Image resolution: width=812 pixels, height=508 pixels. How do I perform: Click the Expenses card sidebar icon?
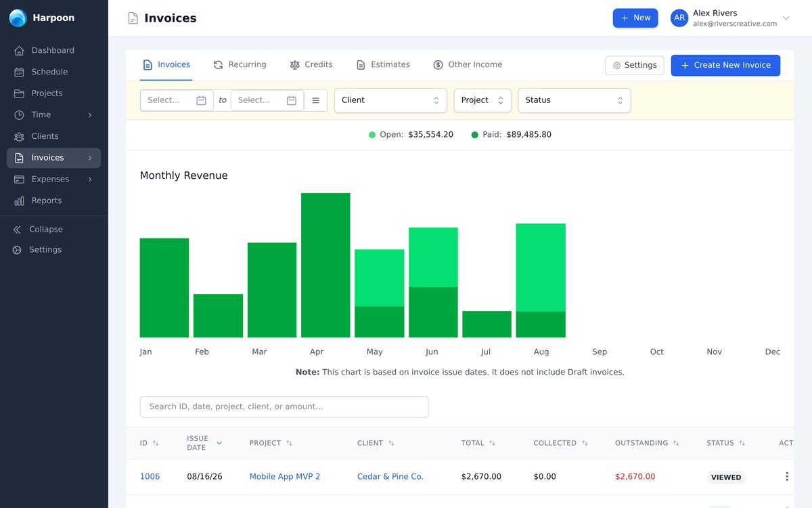pyautogui.click(x=19, y=179)
